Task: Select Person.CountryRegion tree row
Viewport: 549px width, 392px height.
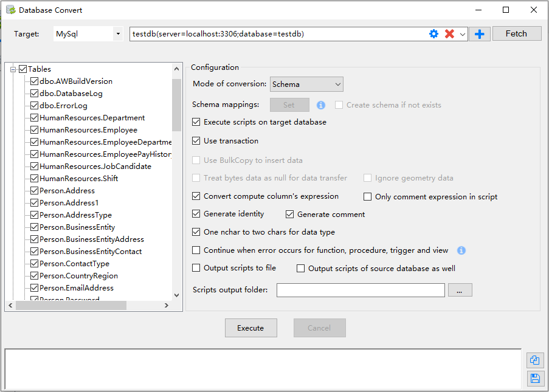Action: [79, 276]
